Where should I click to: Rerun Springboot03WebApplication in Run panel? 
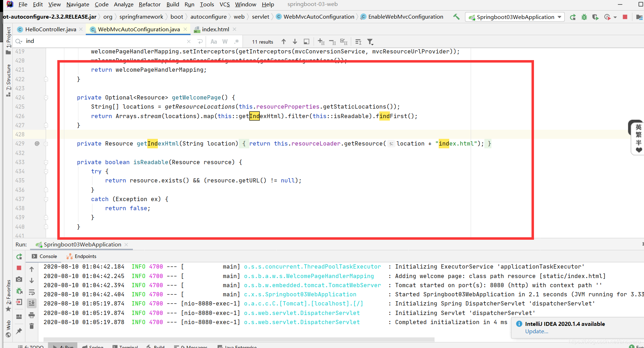coord(19,257)
